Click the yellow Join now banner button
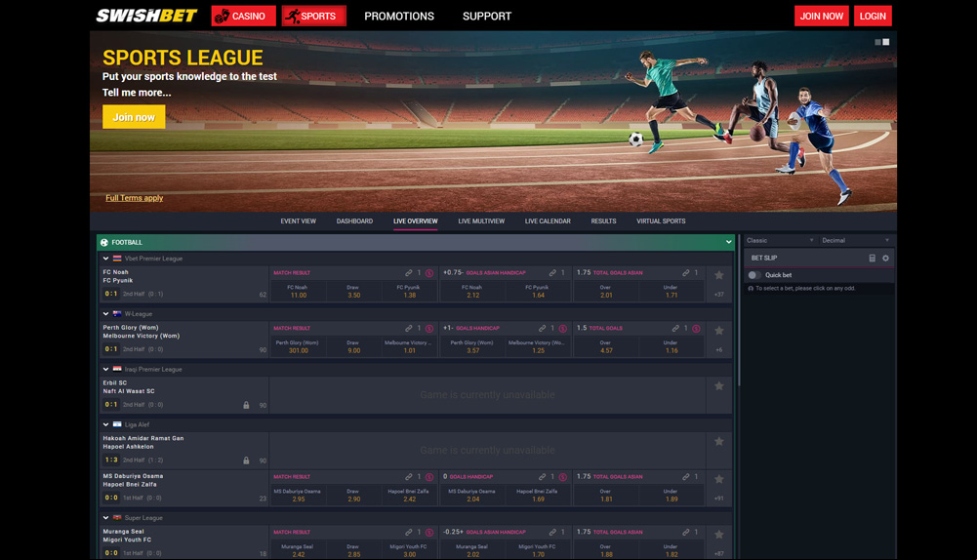Image resolution: width=977 pixels, height=560 pixels. (x=134, y=116)
